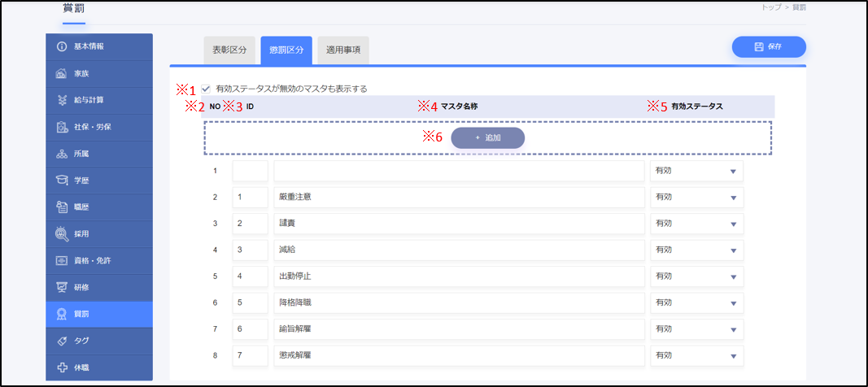The image size is (868, 387).
Task: Click the floppy disk icon on 保存 button
Action: pos(759,47)
